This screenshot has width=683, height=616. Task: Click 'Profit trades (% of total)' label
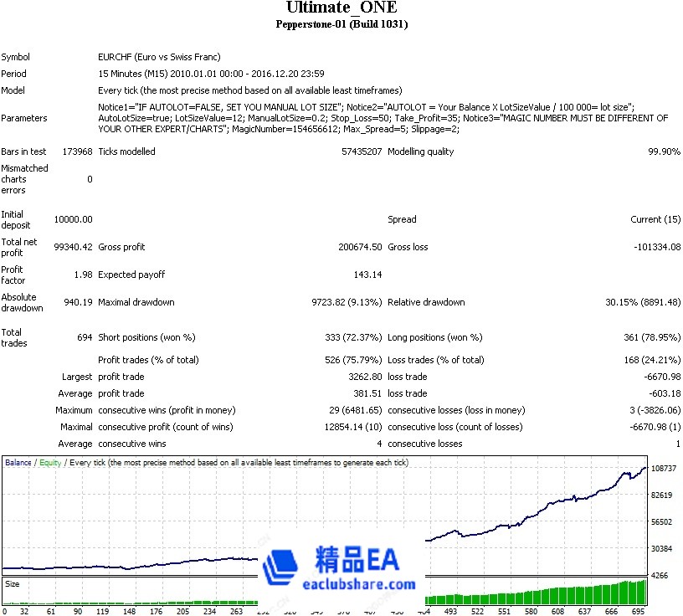coord(148,360)
